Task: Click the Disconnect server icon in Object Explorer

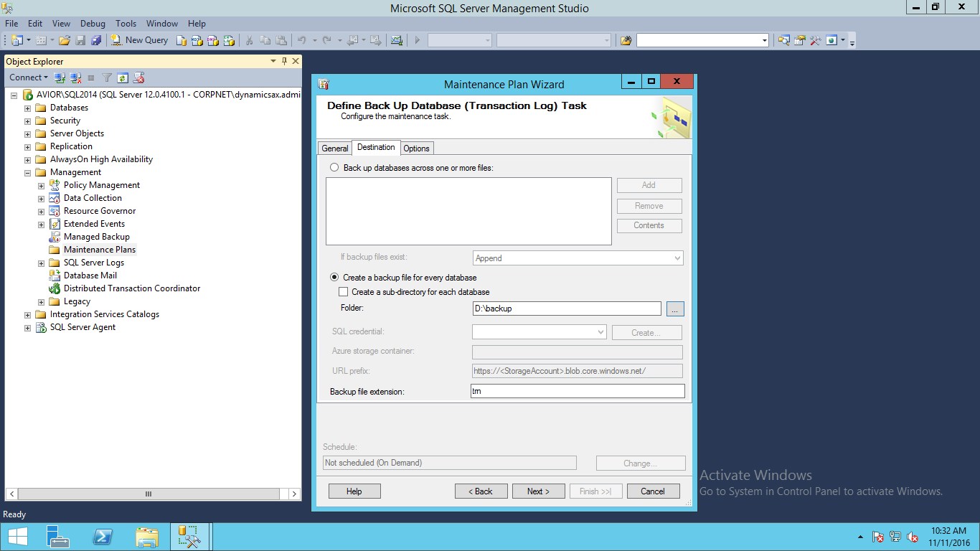Action: coord(75,77)
